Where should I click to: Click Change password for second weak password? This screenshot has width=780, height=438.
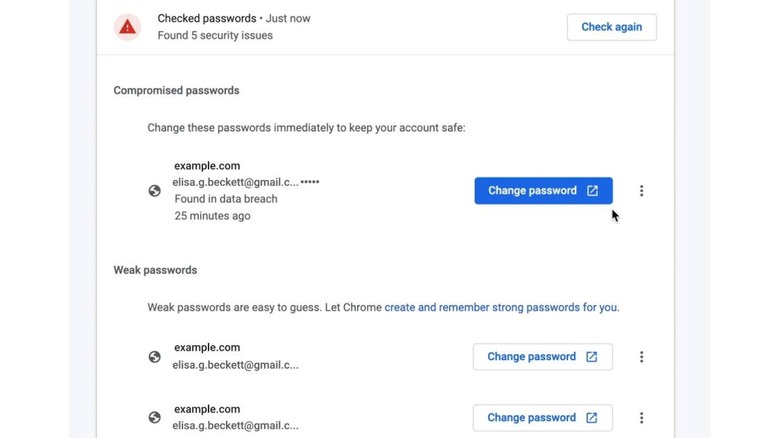coord(543,418)
